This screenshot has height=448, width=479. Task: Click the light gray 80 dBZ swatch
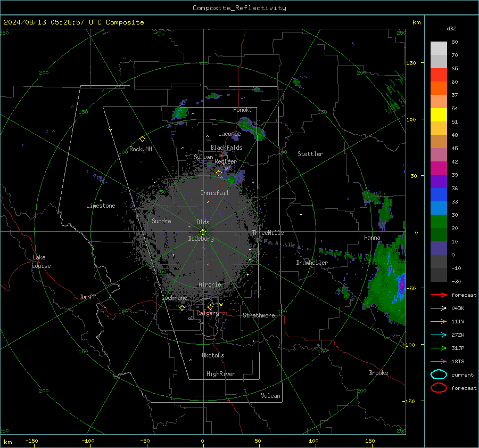(439, 48)
